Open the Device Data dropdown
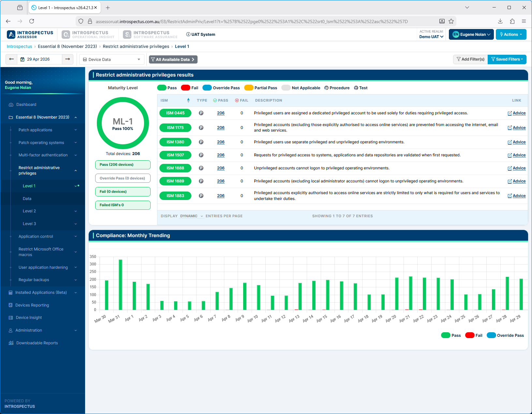 [112, 60]
